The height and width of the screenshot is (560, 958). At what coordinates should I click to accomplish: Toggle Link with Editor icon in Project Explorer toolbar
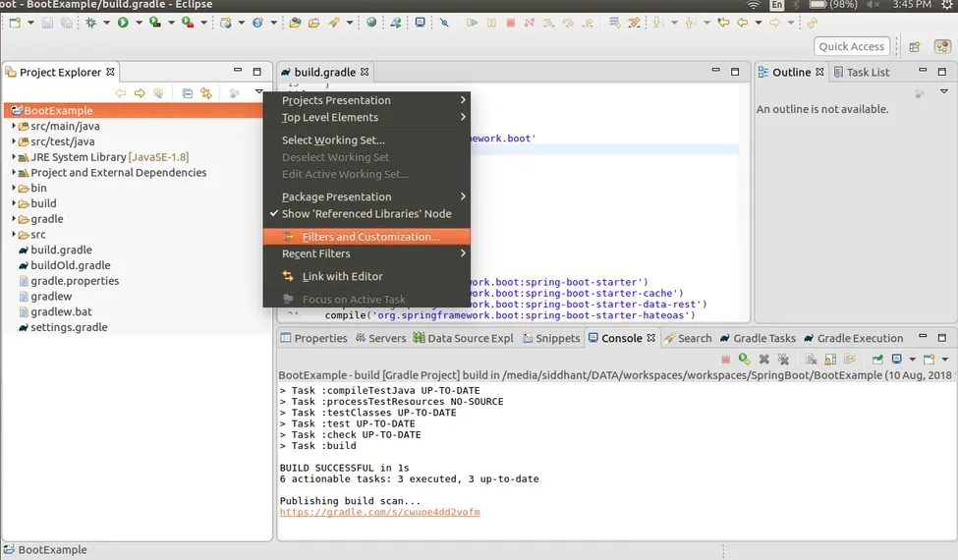point(206,93)
